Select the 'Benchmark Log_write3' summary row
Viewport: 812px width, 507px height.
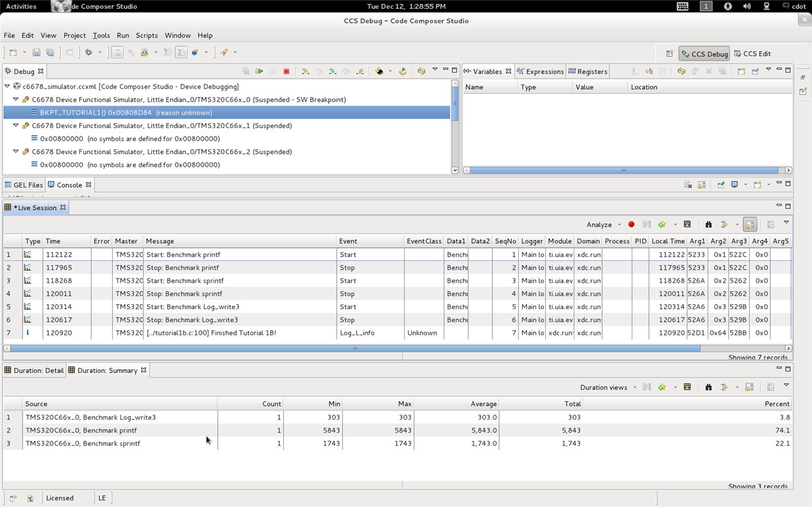pos(397,417)
